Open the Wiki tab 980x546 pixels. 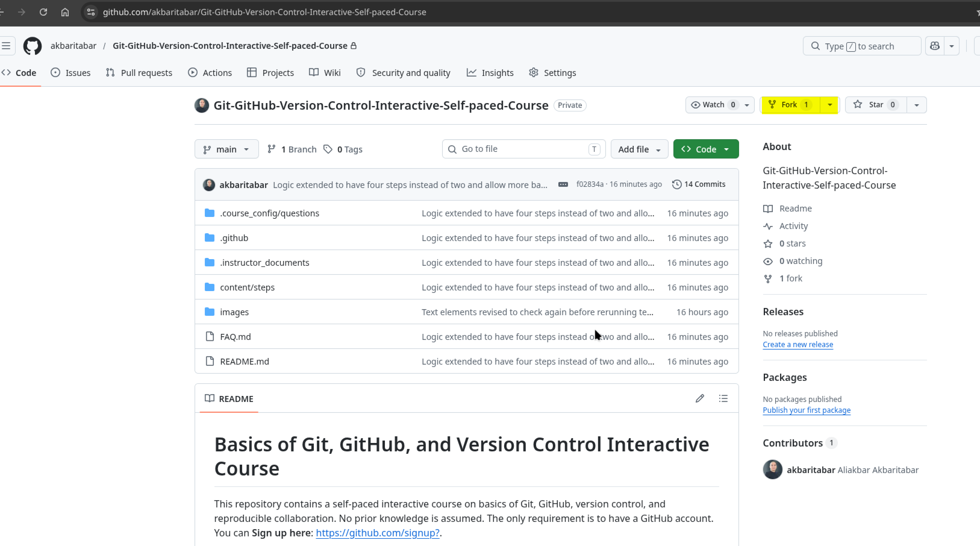pyautogui.click(x=325, y=73)
